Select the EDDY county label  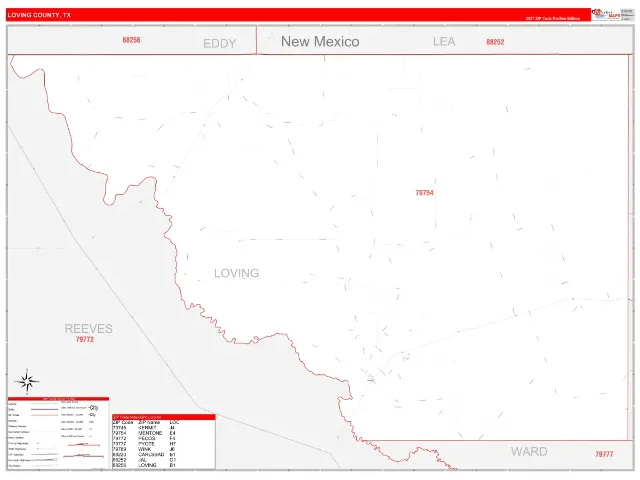(220, 44)
